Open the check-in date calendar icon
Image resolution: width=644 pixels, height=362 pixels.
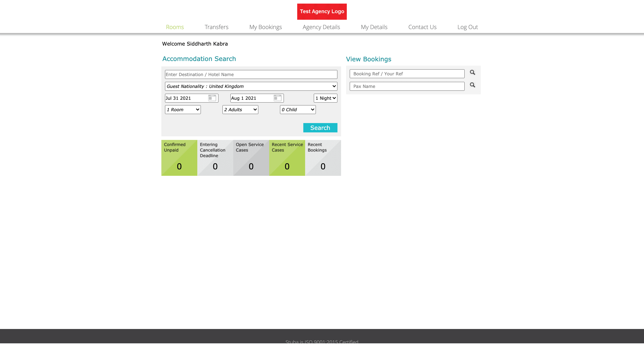[x=212, y=98]
